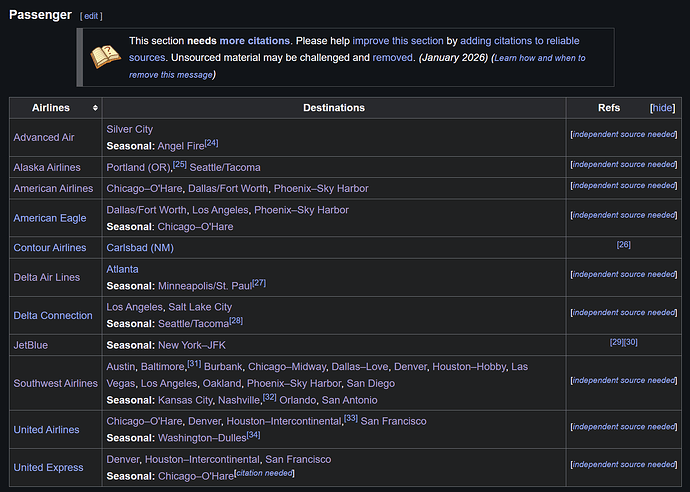Open footnote reference 24
This screenshot has height=492, width=690.
pos(212,143)
